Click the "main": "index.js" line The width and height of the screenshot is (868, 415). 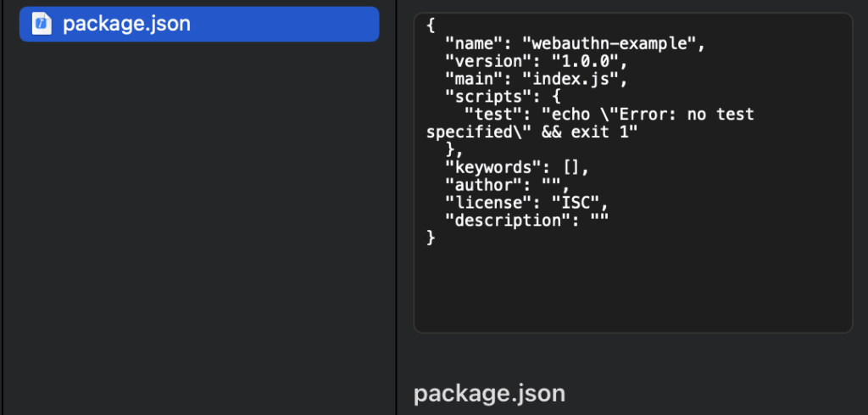(535, 80)
